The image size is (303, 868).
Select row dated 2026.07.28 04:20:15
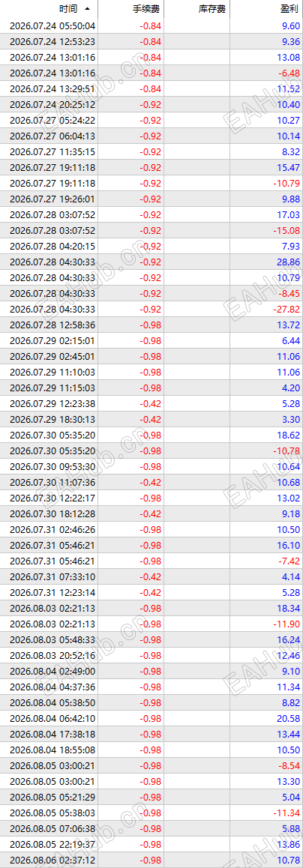coord(151,246)
